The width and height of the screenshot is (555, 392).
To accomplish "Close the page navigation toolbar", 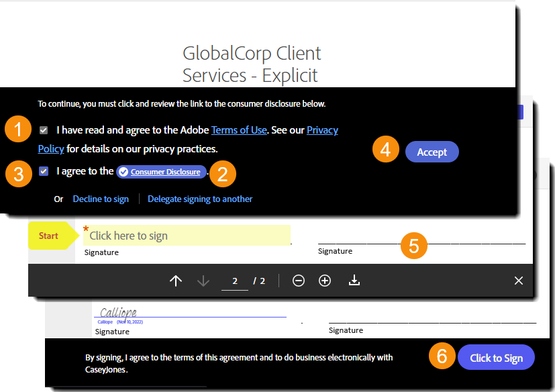I will tap(518, 281).
